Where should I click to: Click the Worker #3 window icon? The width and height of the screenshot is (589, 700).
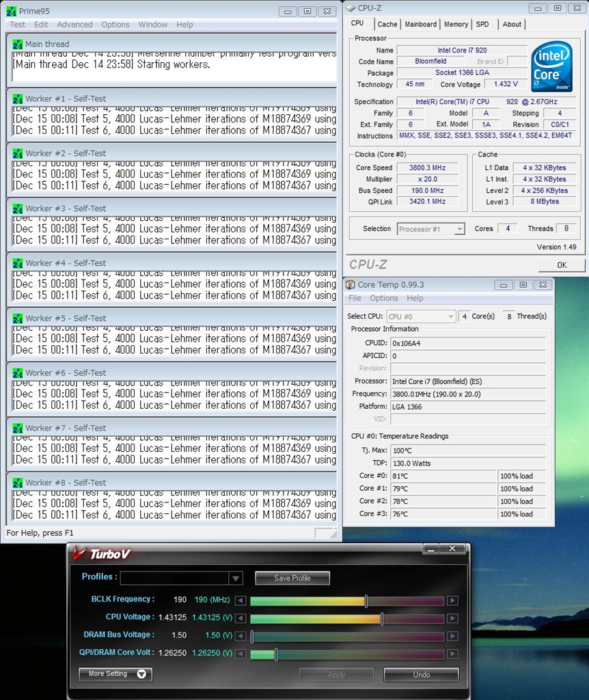point(18,208)
